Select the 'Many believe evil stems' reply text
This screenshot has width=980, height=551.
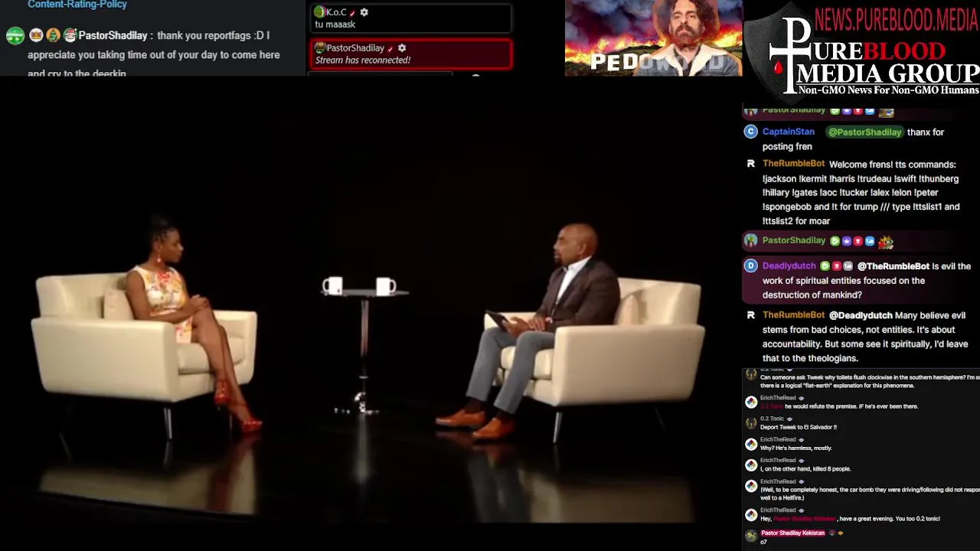pyautogui.click(x=865, y=337)
